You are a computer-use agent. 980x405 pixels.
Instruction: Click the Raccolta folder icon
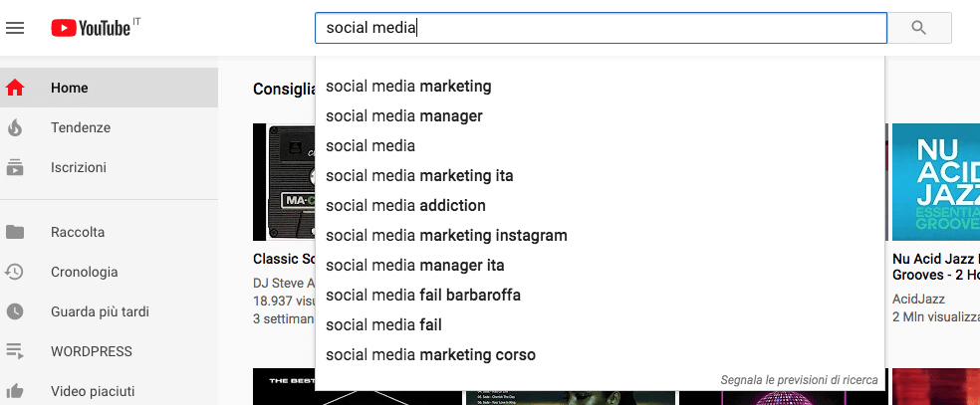pyautogui.click(x=14, y=232)
